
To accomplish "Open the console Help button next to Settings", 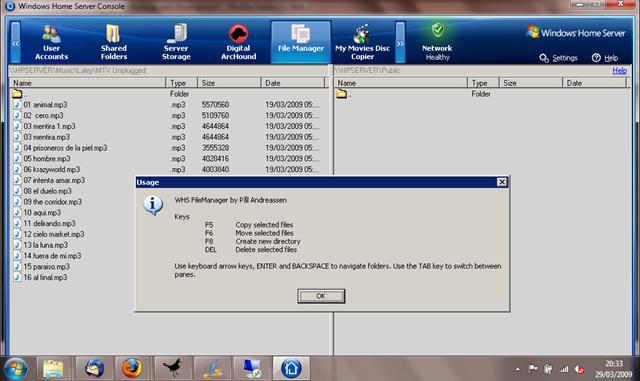I will 605,58.
